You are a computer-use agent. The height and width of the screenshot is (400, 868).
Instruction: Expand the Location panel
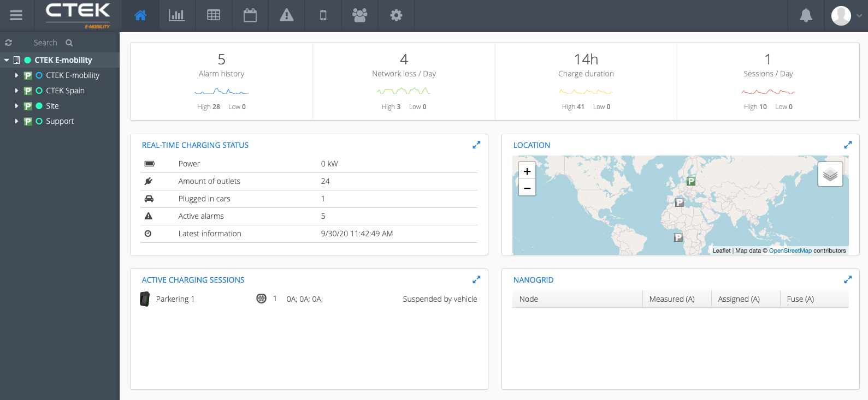[848, 145]
